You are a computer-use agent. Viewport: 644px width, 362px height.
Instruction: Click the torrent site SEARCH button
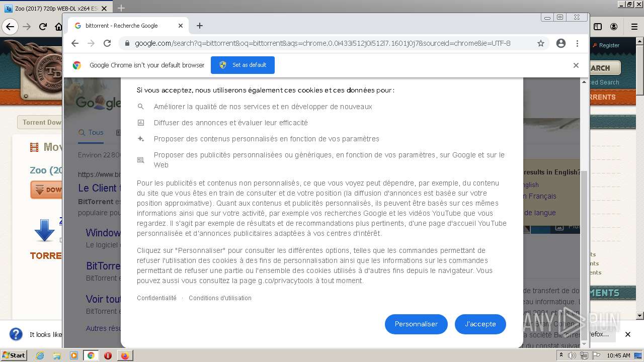(x=605, y=68)
